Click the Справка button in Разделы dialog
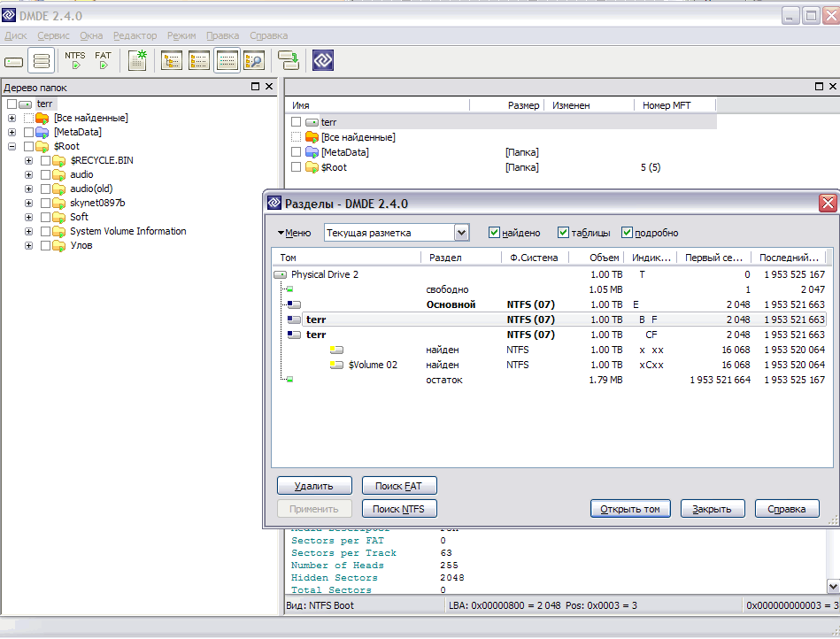Screen dimensions: 840x639 point(787,509)
